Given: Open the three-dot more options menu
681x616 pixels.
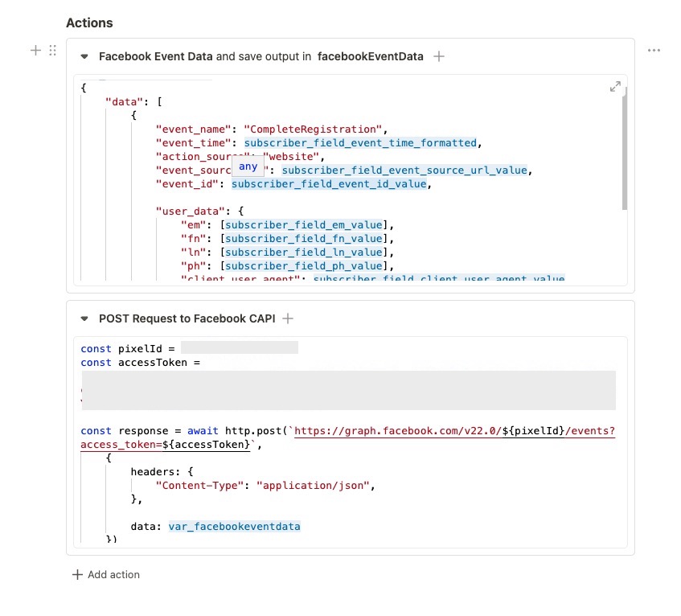Looking at the screenshot, I should pos(654,51).
